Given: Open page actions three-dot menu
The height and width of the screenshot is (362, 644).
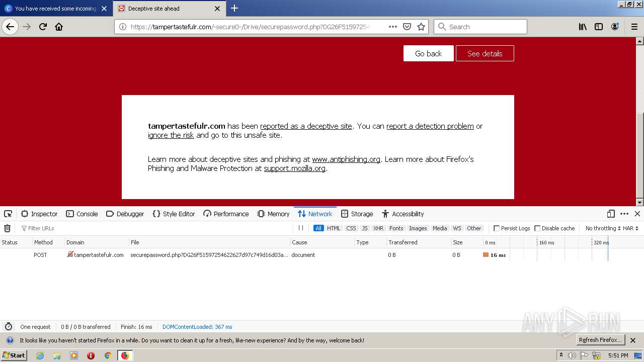Looking at the screenshot, I should (x=393, y=27).
